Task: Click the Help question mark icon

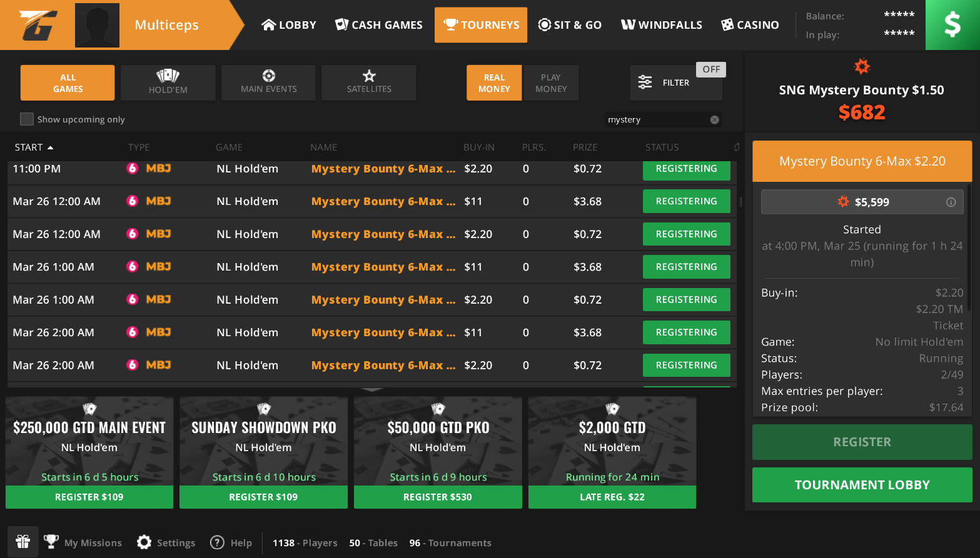Action: (217, 542)
